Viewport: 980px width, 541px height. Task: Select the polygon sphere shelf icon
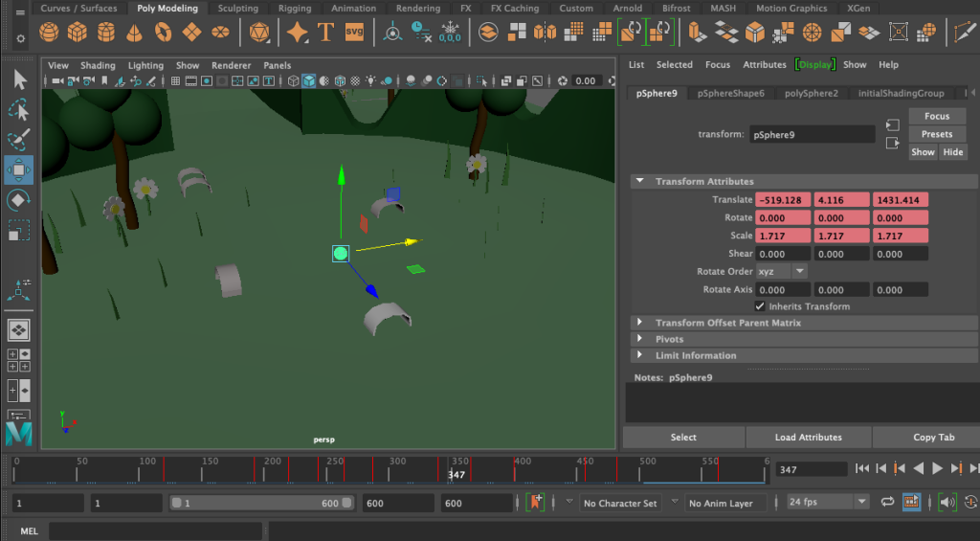click(49, 33)
